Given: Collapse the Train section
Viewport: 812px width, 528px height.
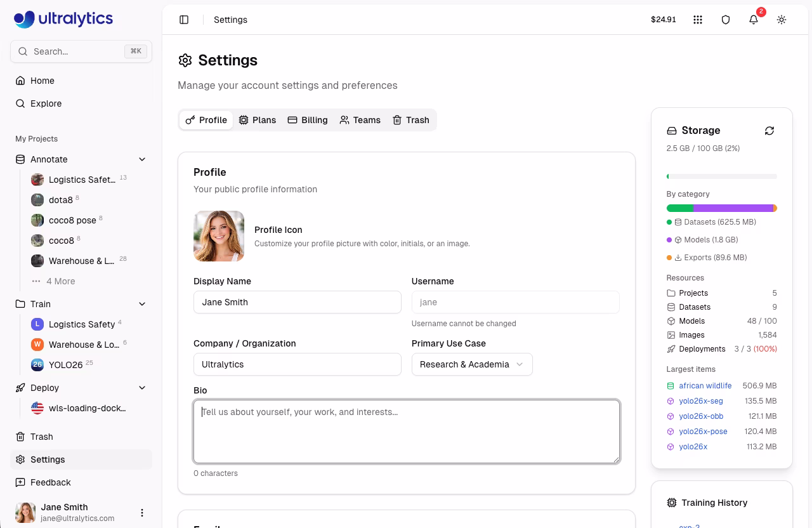Looking at the screenshot, I should [142, 304].
